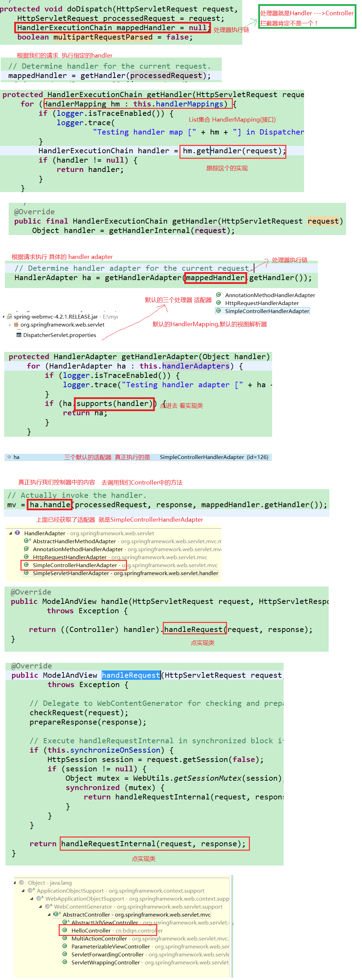Collapse the spring-webmvc-4.2.1.RELEASE.jar node
The height and width of the screenshot is (980, 362).
click(4, 317)
